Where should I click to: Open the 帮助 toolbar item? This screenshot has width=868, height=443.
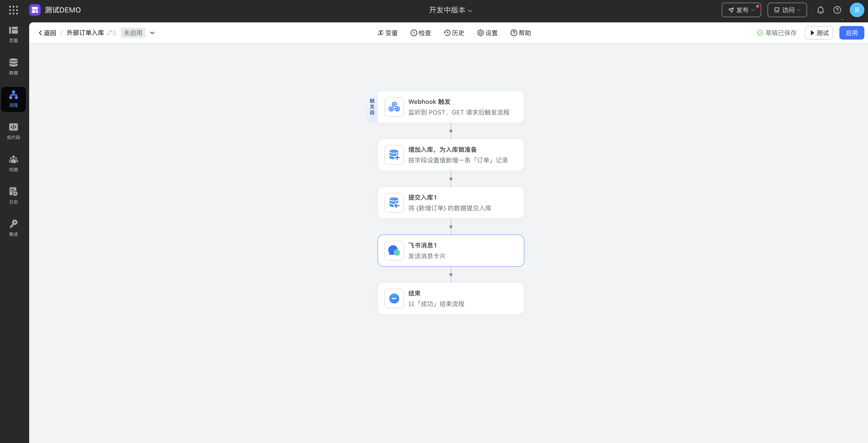pyautogui.click(x=521, y=33)
